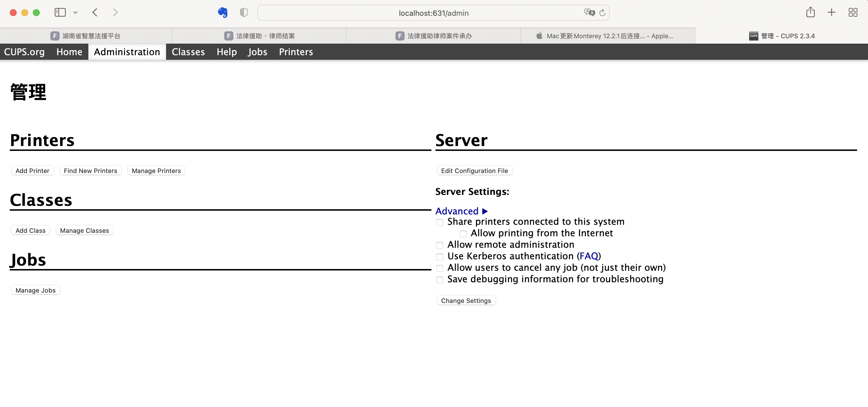Click the Evernote elephant extension icon
Viewport: 868px width, 407px height.
pyautogui.click(x=222, y=13)
